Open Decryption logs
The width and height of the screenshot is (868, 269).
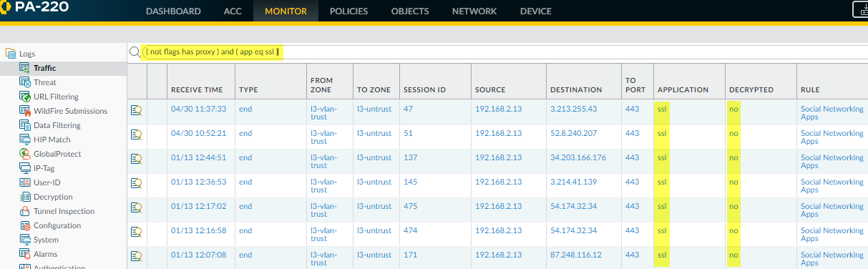(x=53, y=197)
